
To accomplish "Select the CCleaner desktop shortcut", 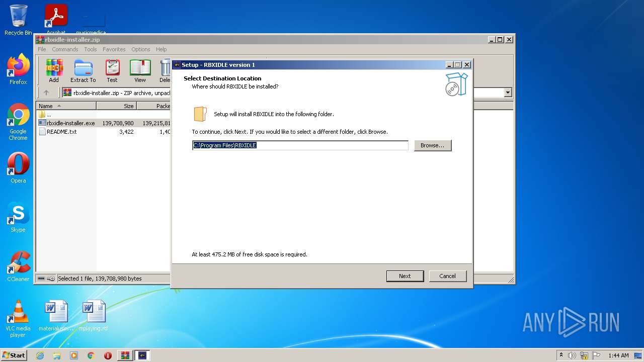I will point(18,266).
